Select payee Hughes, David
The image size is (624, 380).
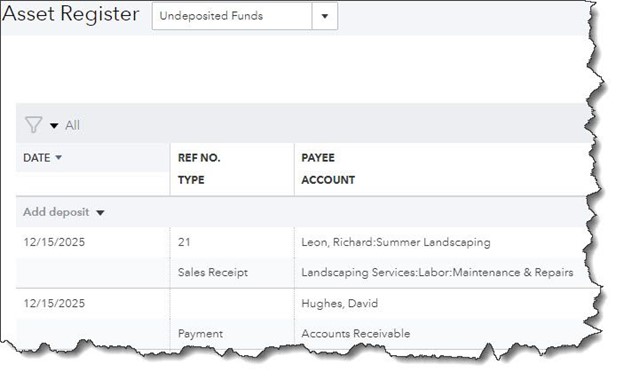click(x=339, y=304)
